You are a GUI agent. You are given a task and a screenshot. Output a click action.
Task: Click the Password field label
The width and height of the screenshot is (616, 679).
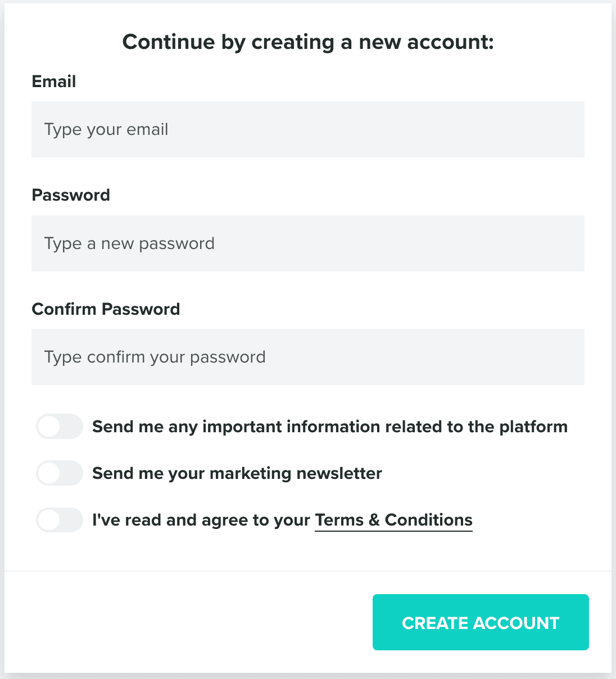(71, 195)
